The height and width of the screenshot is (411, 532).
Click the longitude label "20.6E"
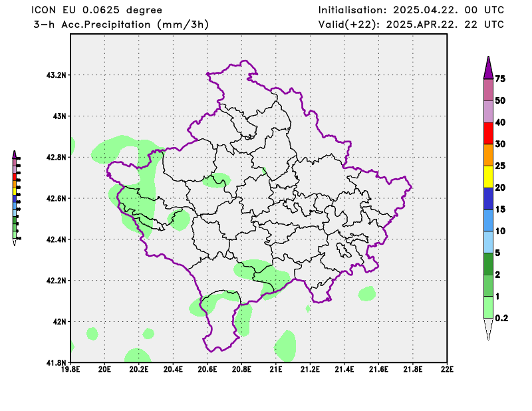coord(207,369)
